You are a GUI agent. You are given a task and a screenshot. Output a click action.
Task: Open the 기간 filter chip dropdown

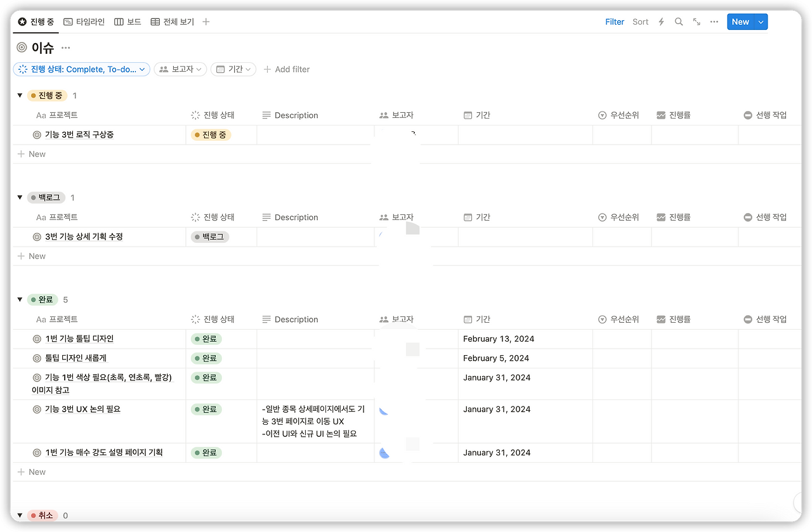[x=233, y=69]
